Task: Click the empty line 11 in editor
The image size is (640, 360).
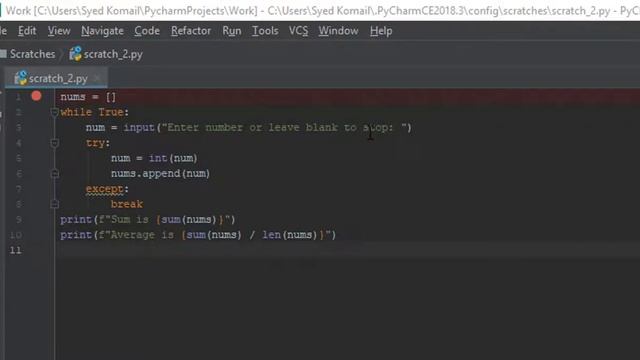Action: [347, 250]
